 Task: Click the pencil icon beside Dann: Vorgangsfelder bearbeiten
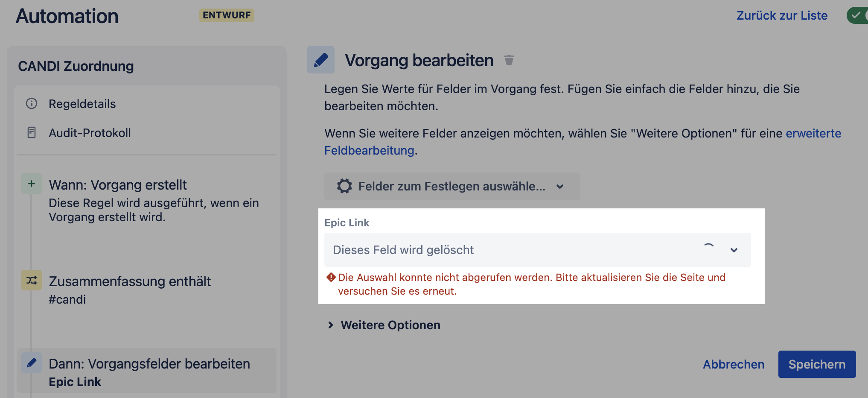click(x=32, y=363)
